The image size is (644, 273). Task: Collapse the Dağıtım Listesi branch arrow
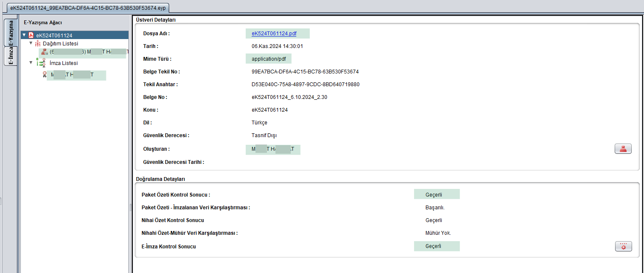coord(31,43)
